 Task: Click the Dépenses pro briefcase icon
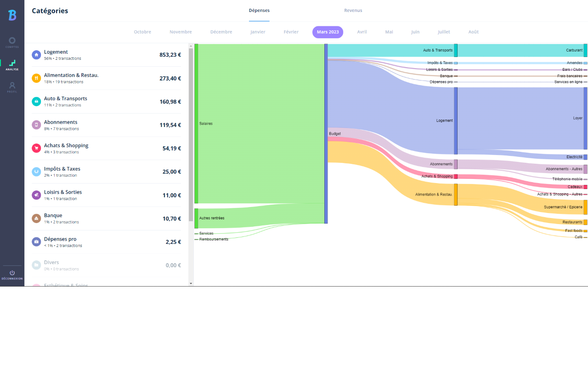(x=36, y=241)
